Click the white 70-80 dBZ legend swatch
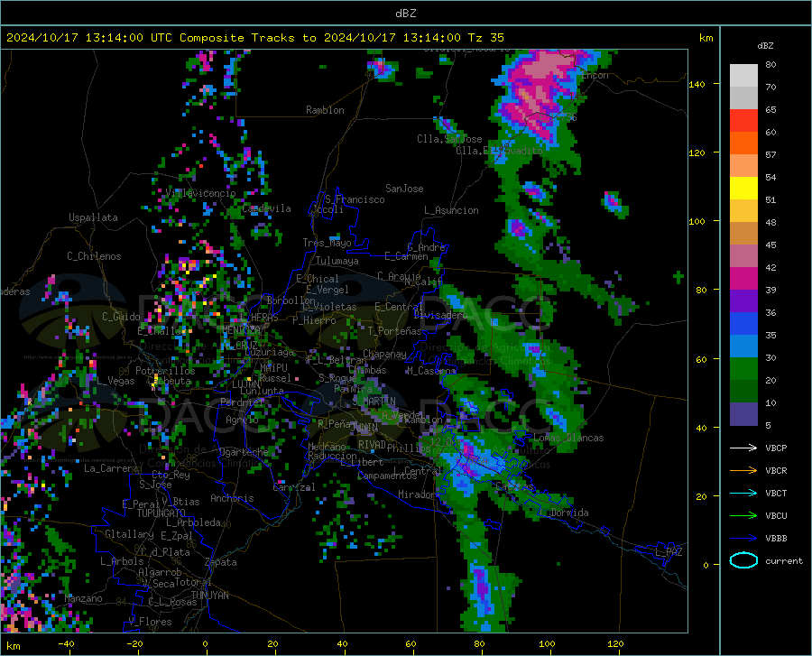The height and width of the screenshot is (656, 812). click(743, 76)
